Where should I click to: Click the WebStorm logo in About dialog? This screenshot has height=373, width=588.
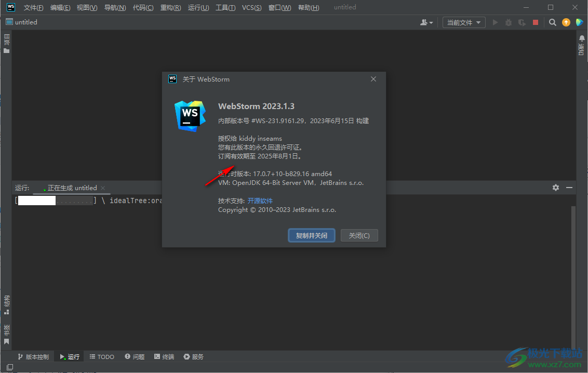pos(190,116)
